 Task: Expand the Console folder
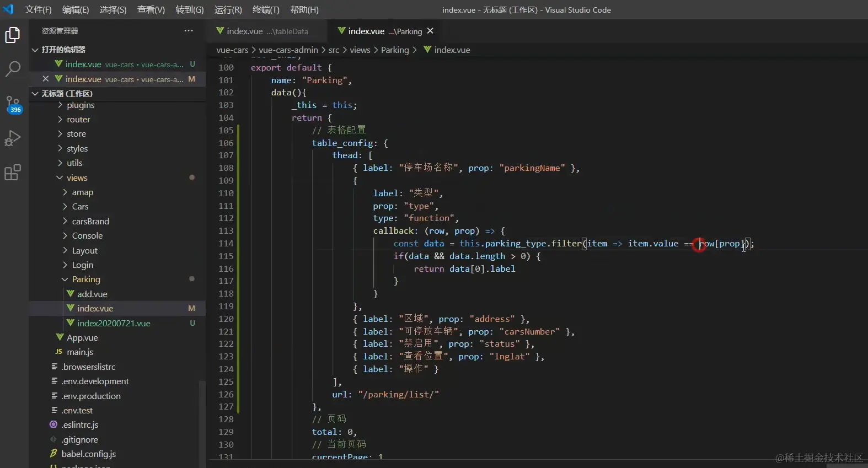coord(65,235)
